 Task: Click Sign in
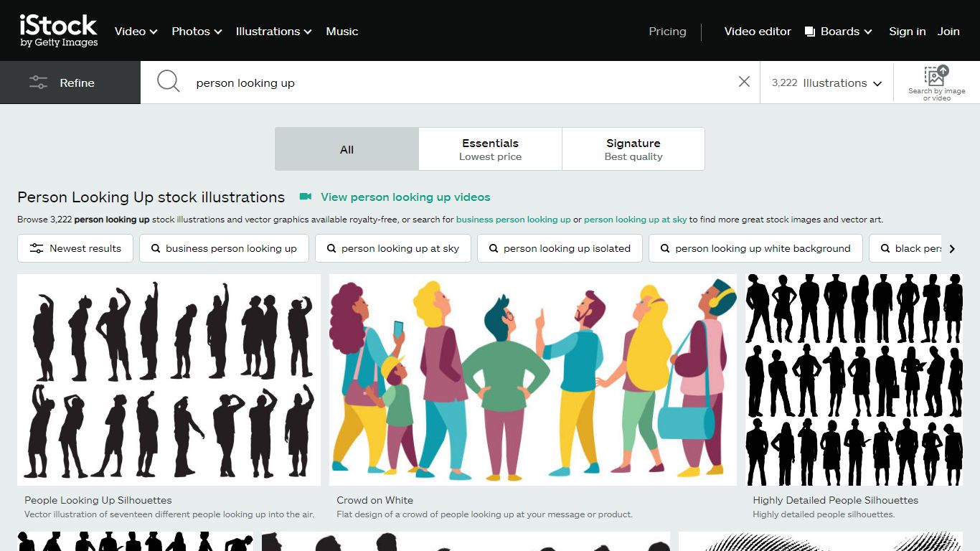907,32
